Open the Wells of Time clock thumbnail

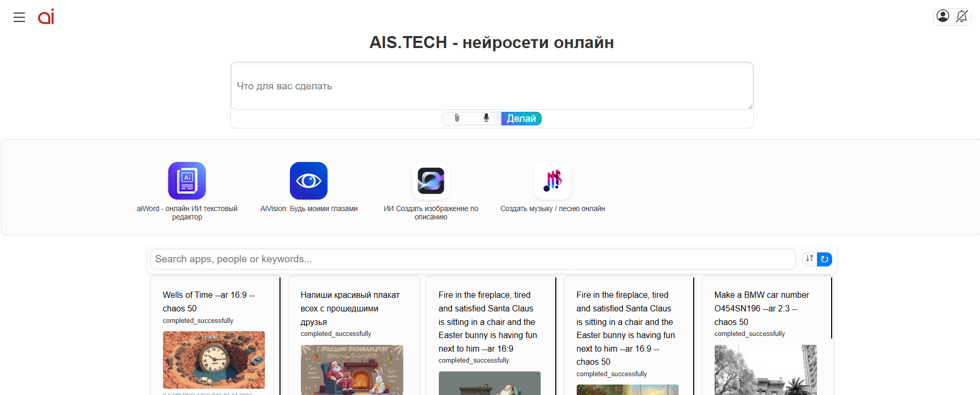pos(214,359)
